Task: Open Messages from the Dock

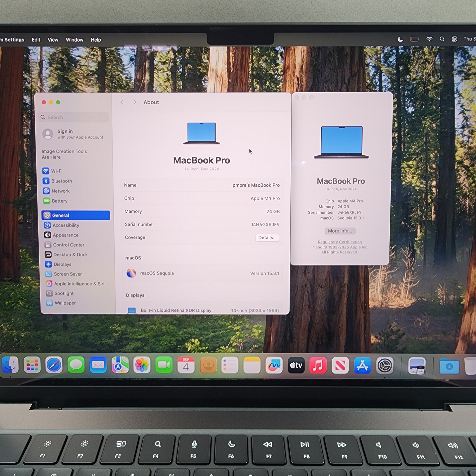Action: 76,365
